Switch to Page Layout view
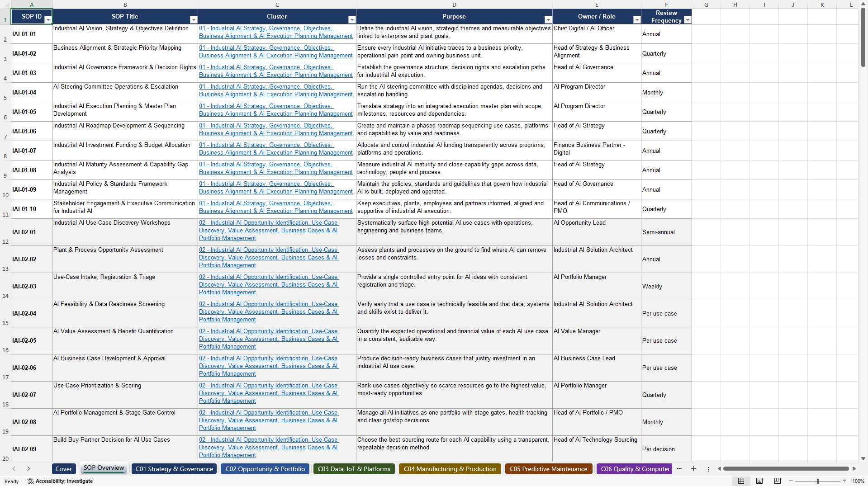 (x=759, y=481)
